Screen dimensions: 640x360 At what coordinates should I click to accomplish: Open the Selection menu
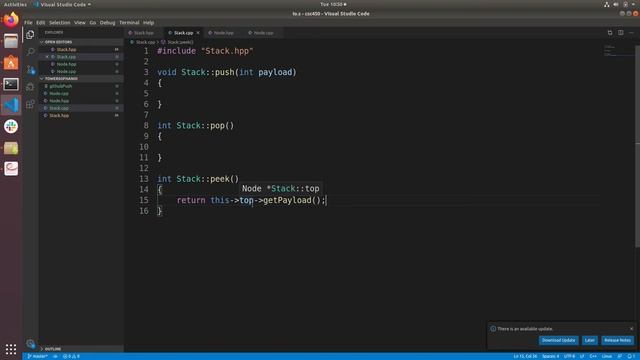click(60, 23)
